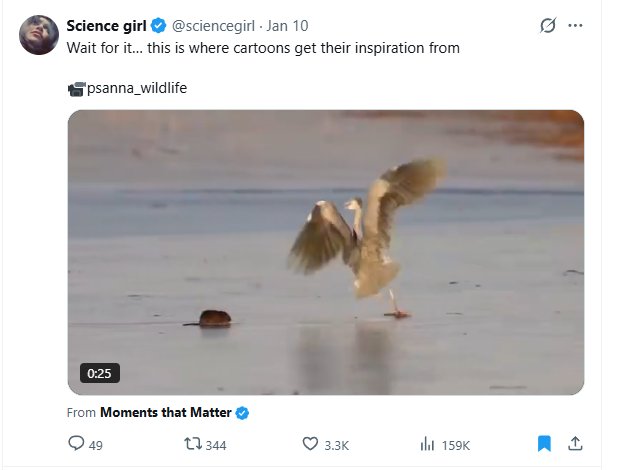Repost using the retweet arrows icon
Viewport: 632px width, 470px height.
coord(193,443)
